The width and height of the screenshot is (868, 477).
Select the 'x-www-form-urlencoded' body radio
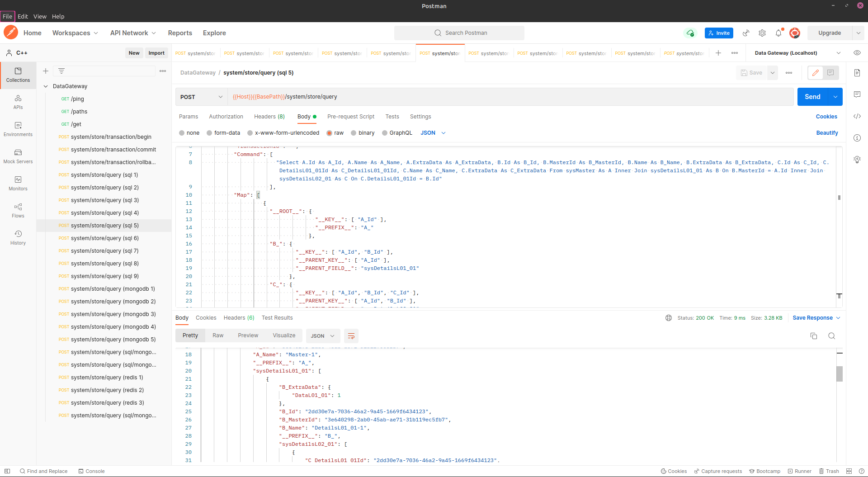pyautogui.click(x=250, y=133)
